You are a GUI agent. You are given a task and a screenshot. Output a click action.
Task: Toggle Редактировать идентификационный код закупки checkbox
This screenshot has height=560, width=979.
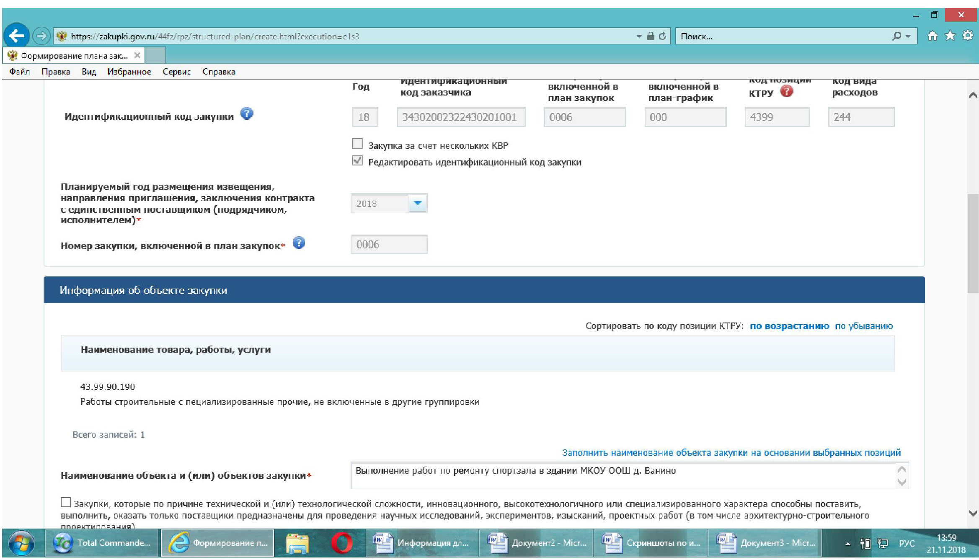pyautogui.click(x=357, y=161)
